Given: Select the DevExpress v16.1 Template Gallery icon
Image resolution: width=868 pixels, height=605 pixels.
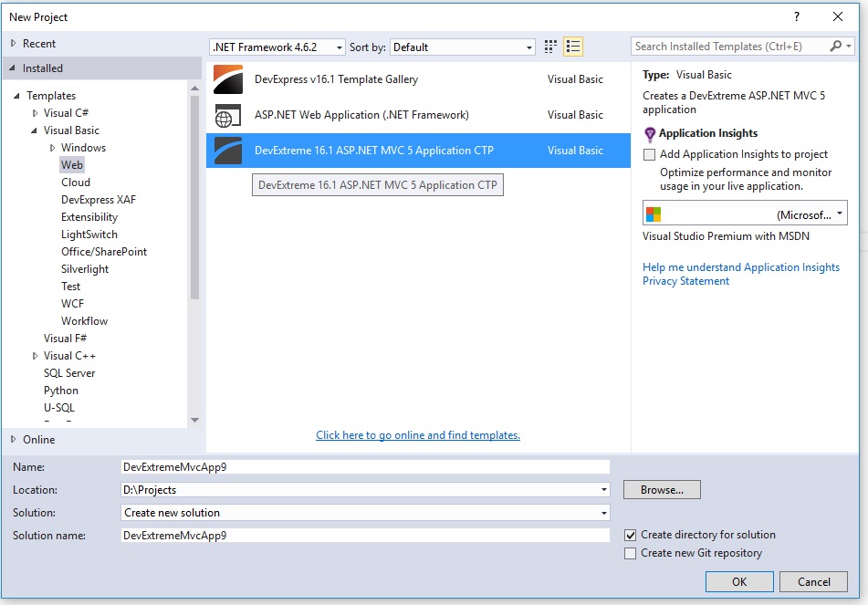Looking at the screenshot, I should pyautogui.click(x=228, y=79).
